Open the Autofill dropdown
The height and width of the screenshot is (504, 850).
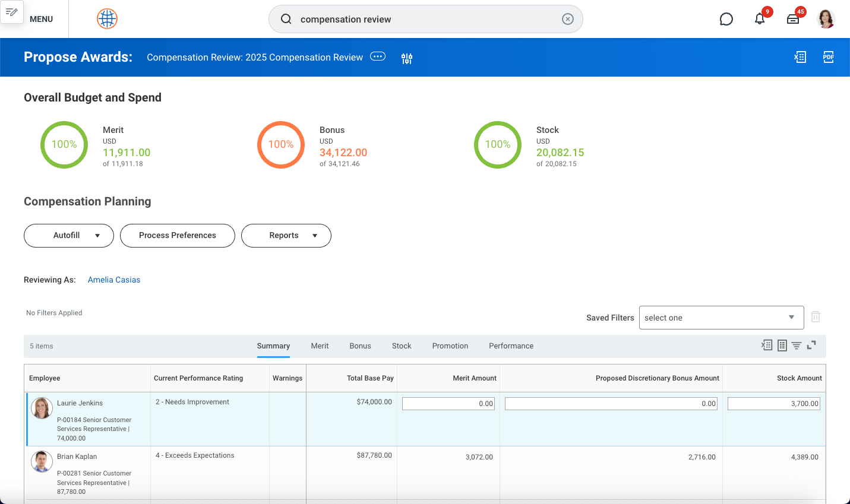point(68,236)
